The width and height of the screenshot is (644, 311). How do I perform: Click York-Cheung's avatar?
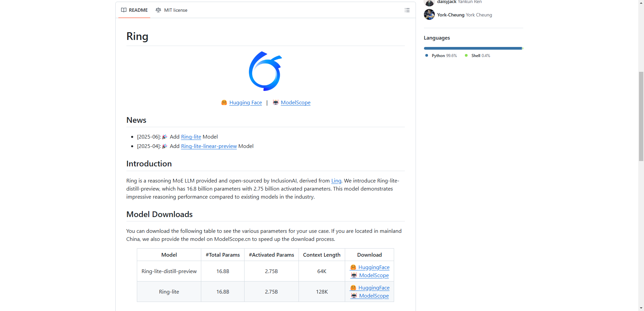tap(429, 15)
